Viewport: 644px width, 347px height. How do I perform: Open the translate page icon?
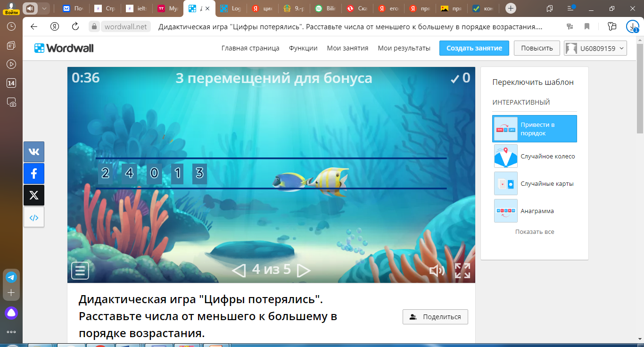point(570,27)
